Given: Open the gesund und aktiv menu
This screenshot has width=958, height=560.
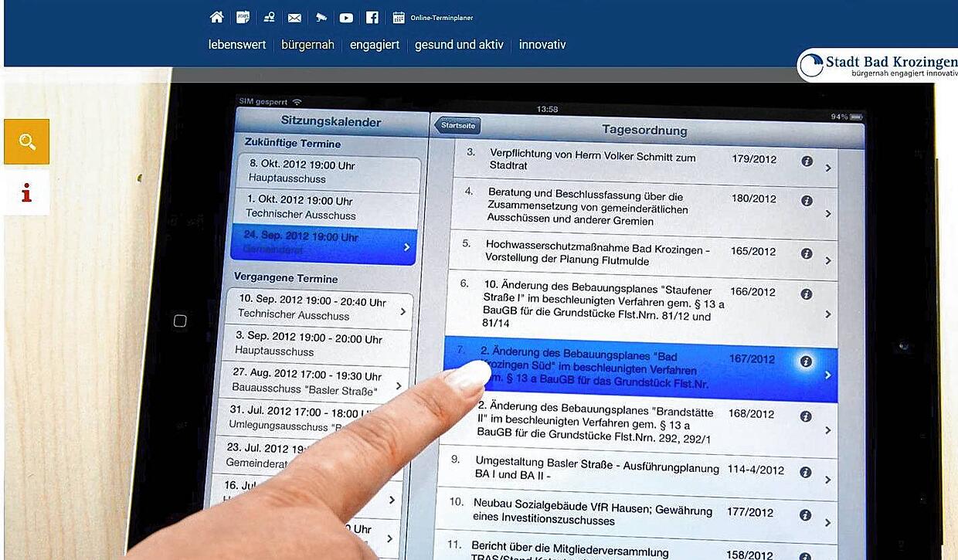Looking at the screenshot, I should point(459,45).
